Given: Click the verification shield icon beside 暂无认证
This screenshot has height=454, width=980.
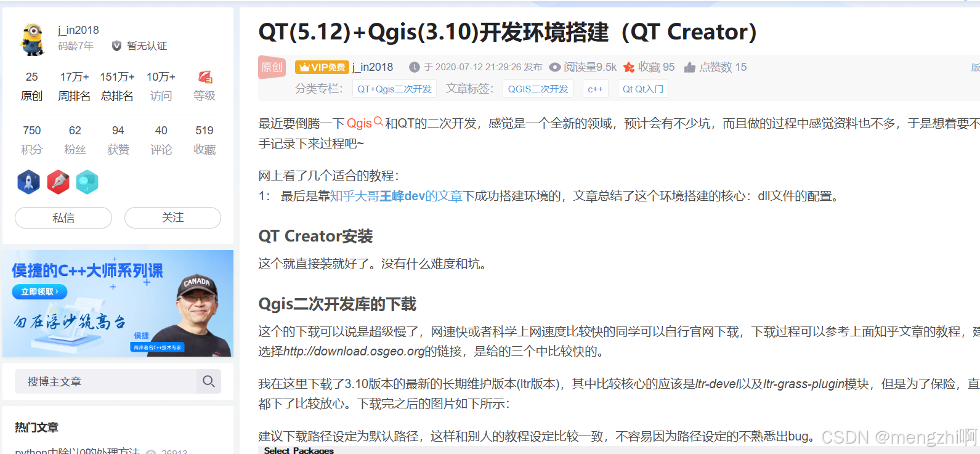Looking at the screenshot, I should point(116,46).
